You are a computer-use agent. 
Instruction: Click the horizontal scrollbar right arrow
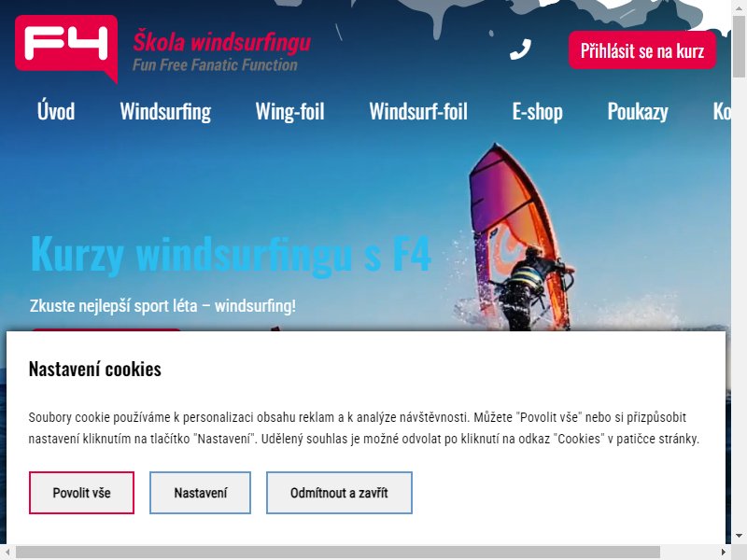[724, 553]
